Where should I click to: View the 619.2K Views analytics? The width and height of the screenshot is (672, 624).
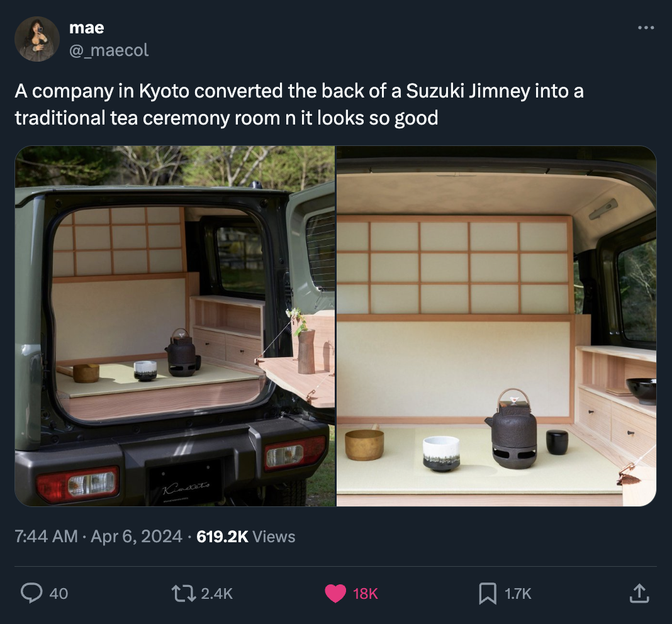(x=245, y=537)
